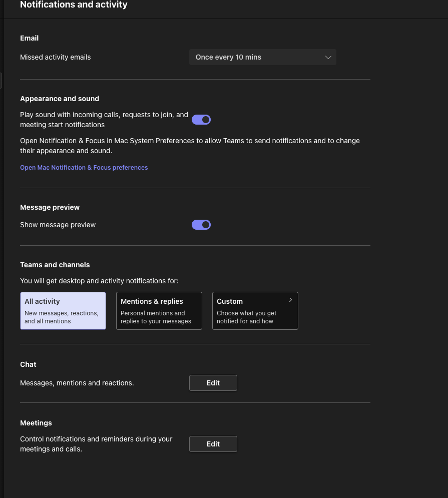Click the 'Meetings' section heading

coord(36,423)
